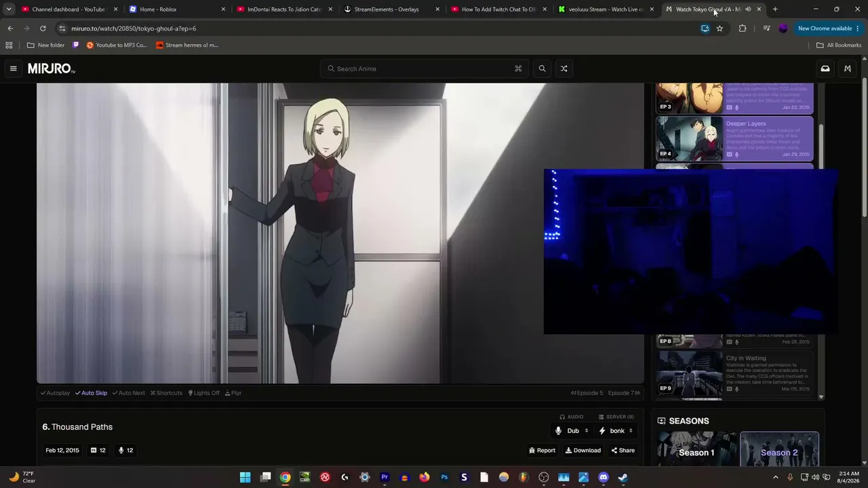
Task: Switch to Home - Roblox tab
Action: pyautogui.click(x=176, y=9)
